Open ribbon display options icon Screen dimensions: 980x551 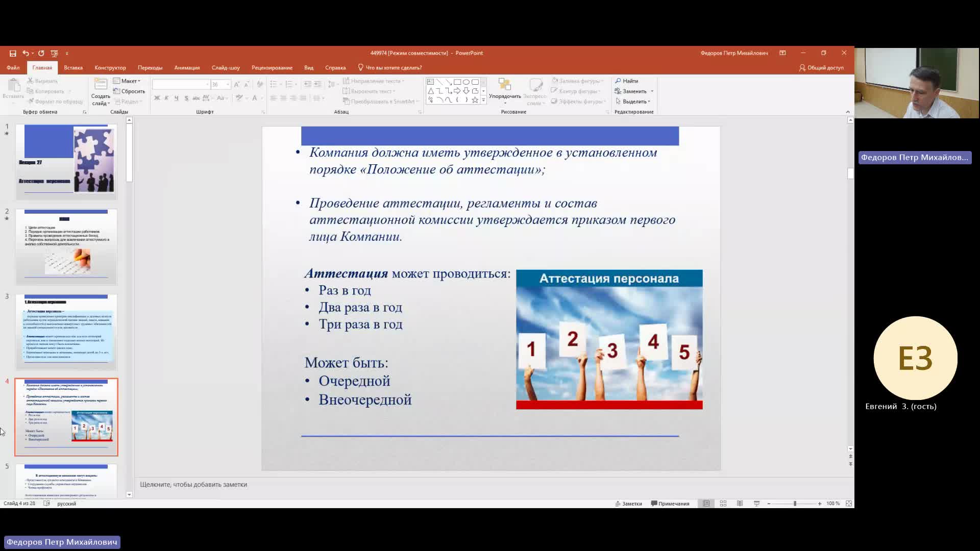(x=782, y=53)
